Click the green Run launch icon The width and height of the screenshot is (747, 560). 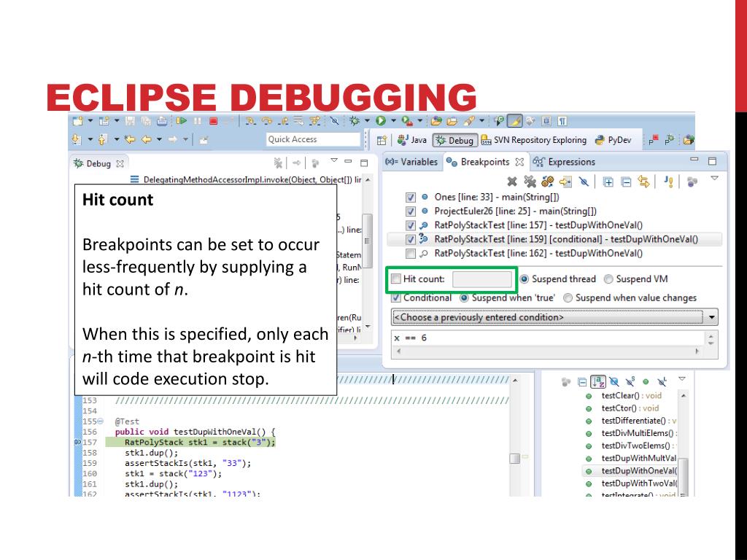381,121
